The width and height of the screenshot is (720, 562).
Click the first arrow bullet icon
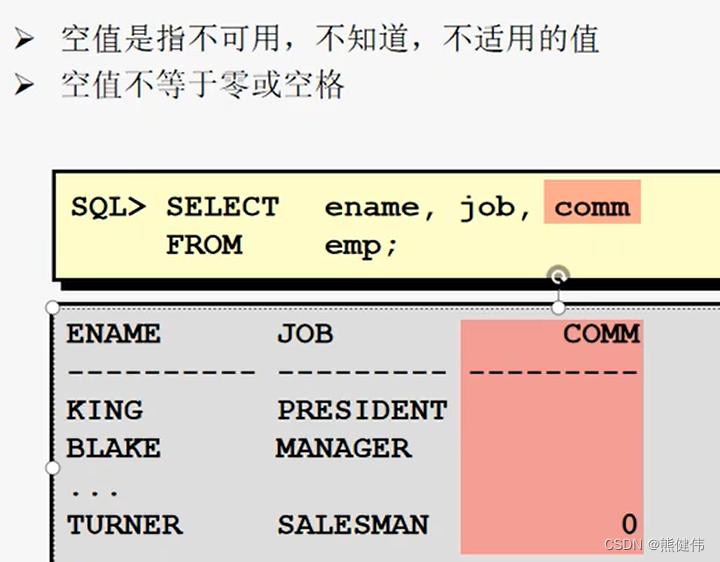pos(24,38)
